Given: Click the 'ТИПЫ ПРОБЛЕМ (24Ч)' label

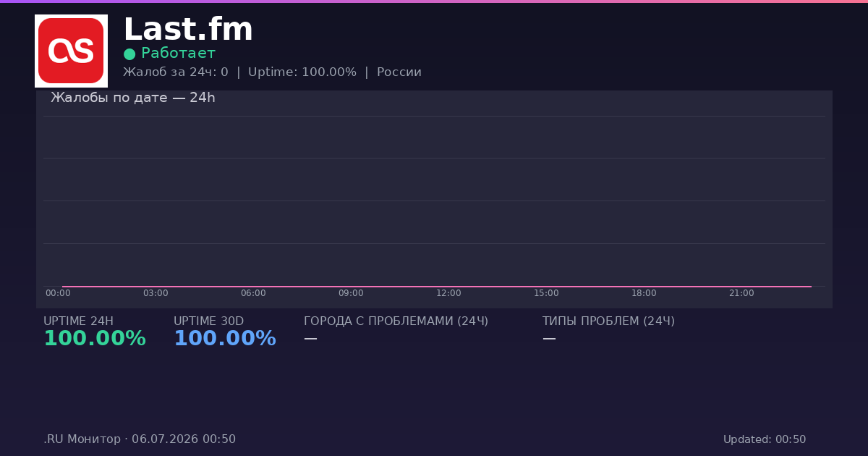Looking at the screenshot, I should 608,321.
